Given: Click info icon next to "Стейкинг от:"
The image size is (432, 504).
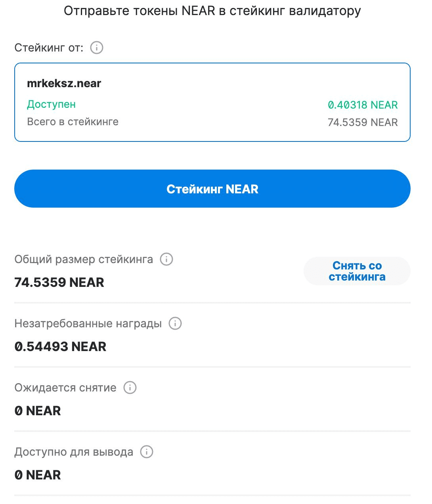Looking at the screenshot, I should click(x=97, y=48).
